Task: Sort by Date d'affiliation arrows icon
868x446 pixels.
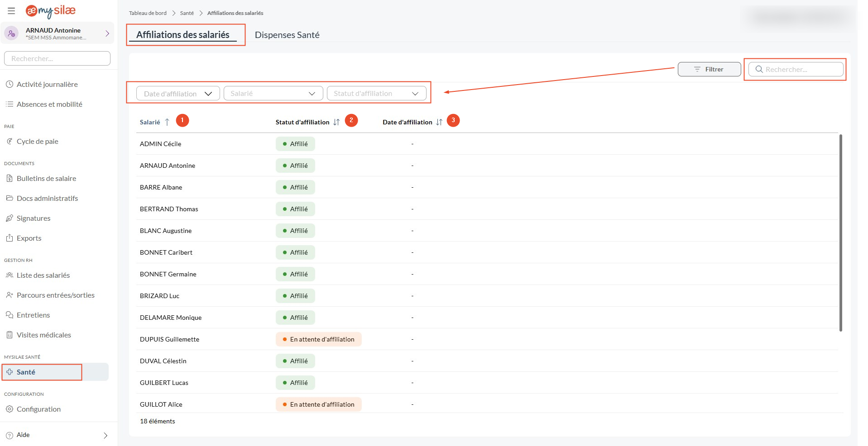Action: tap(439, 122)
